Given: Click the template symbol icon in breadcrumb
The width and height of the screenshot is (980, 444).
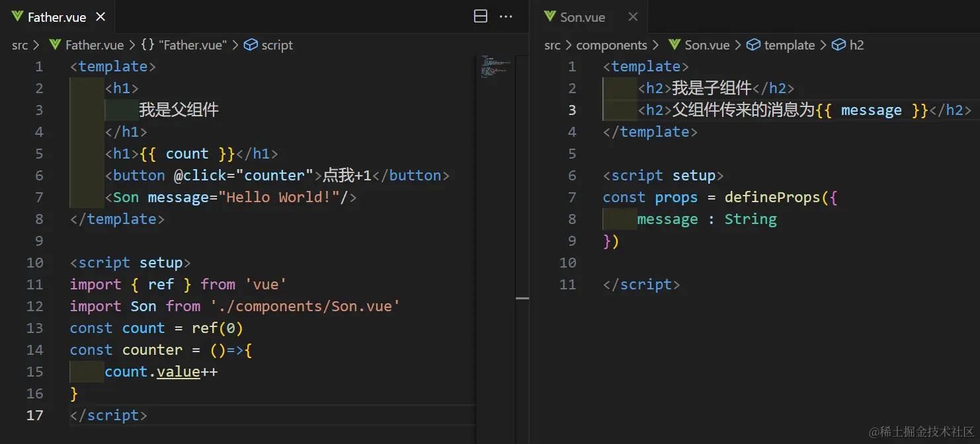Looking at the screenshot, I should click(753, 45).
